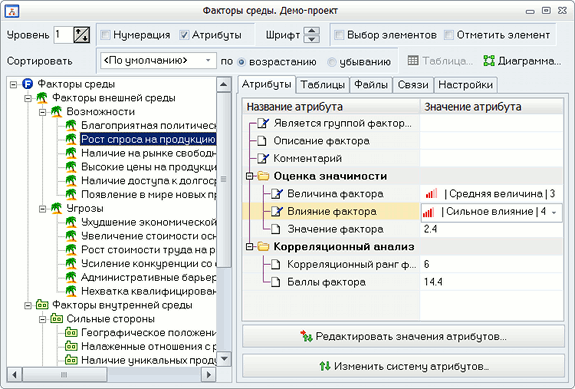The width and height of the screenshot is (575, 389).
Task: Collapse the Возможности tree node
Action: 43,112
